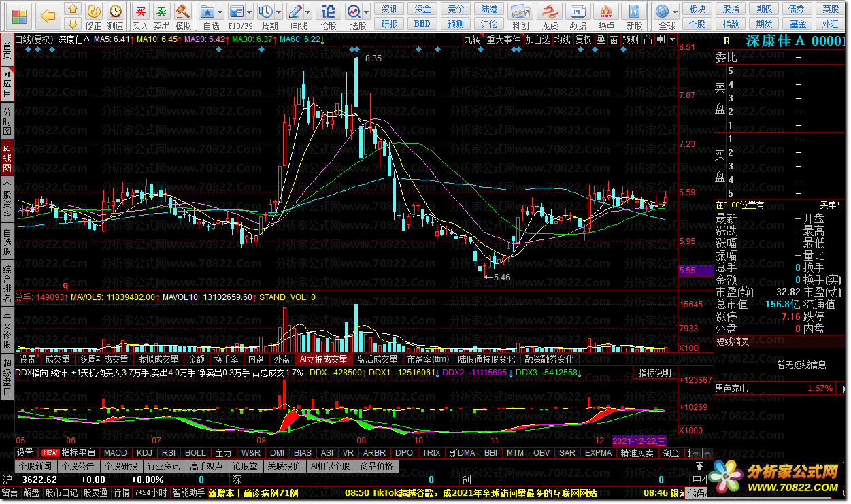
Task: Open the 论股 stock discussion icon
Action: (x=328, y=11)
